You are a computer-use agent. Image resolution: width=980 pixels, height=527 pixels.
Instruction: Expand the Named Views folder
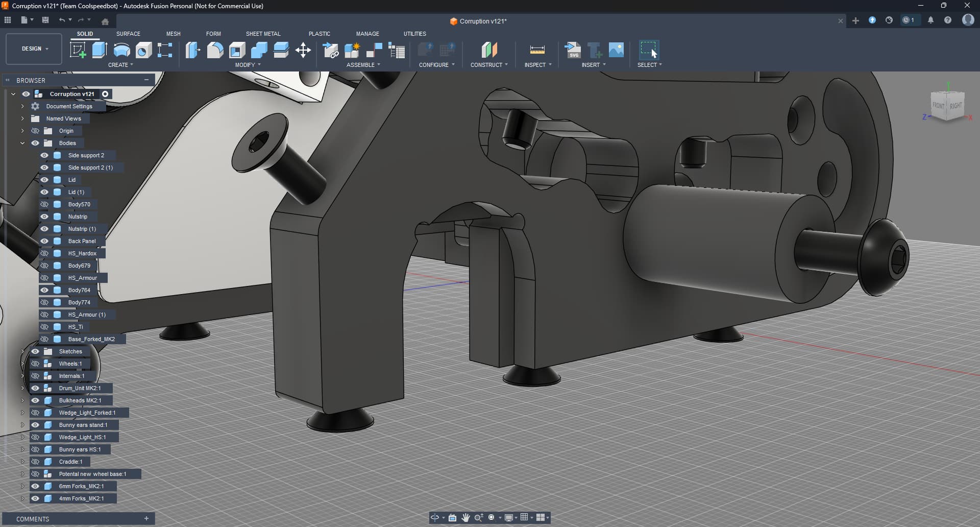(x=22, y=118)
